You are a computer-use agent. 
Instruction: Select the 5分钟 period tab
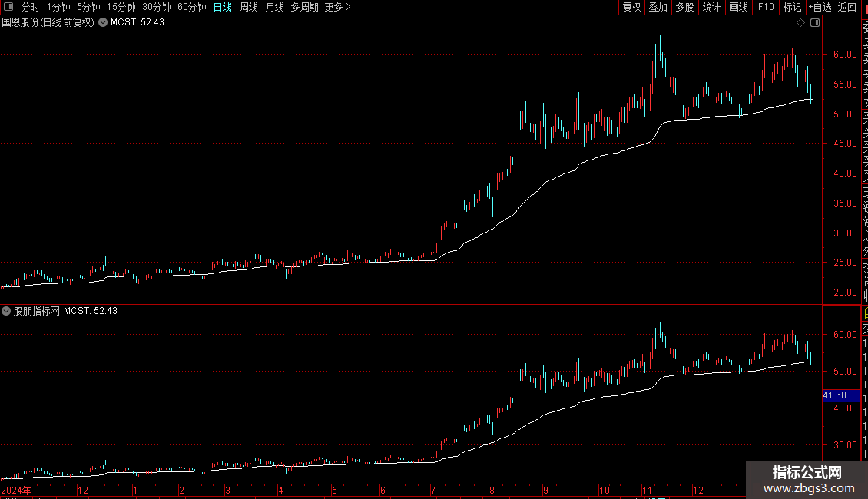point(88,7)
